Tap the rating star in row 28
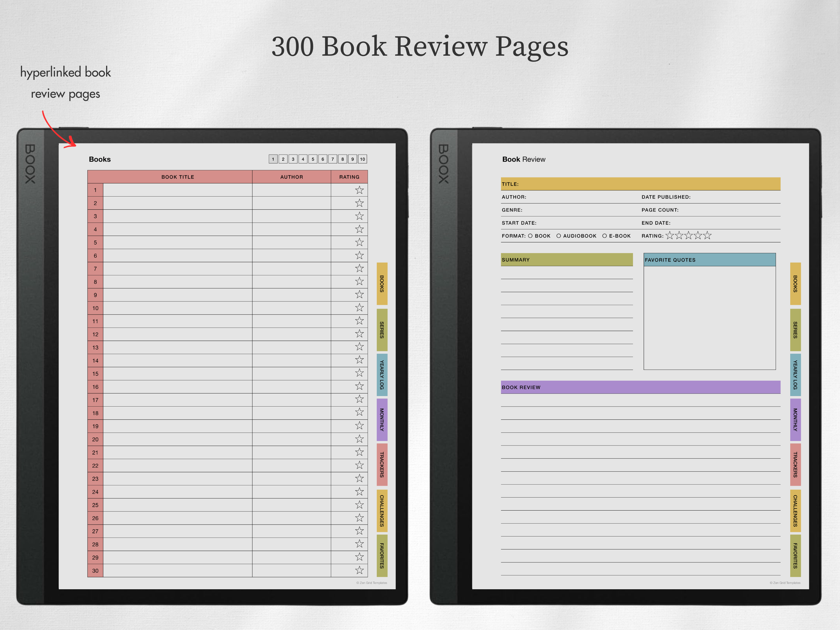The image size is (840, 630). coord(359,544)
